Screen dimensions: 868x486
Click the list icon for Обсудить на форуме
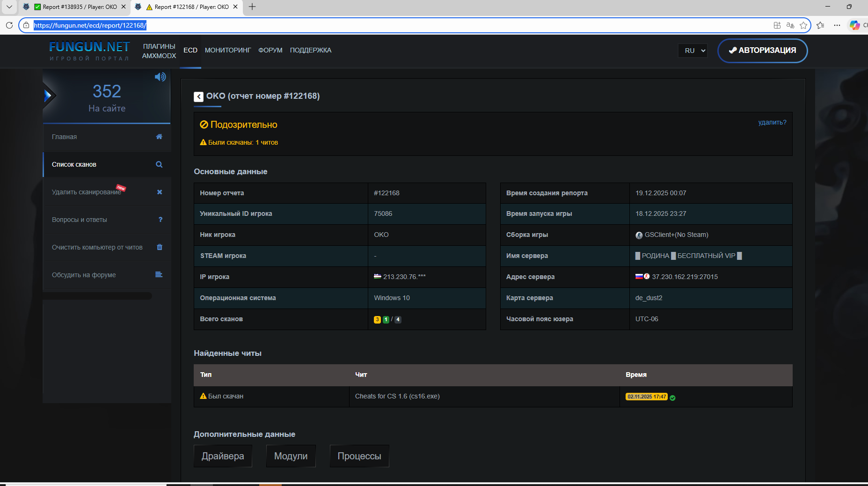(159, 275)
